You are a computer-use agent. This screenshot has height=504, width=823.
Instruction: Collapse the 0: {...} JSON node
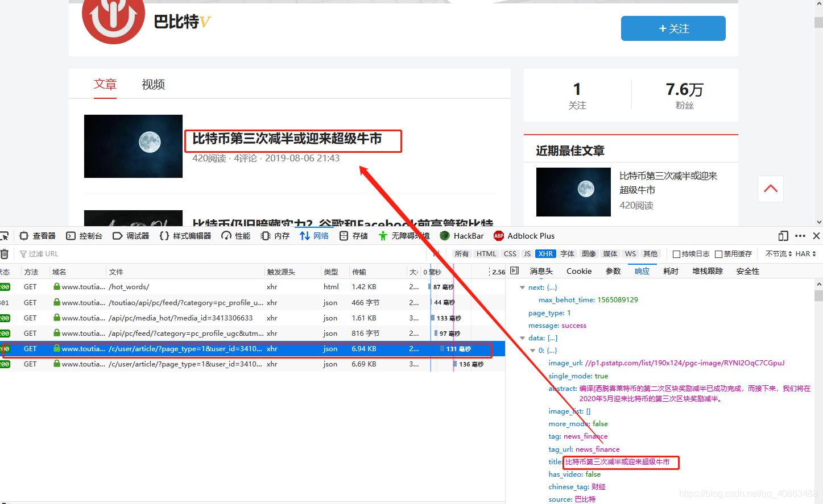pyautogui.click(x=532, y=351)
